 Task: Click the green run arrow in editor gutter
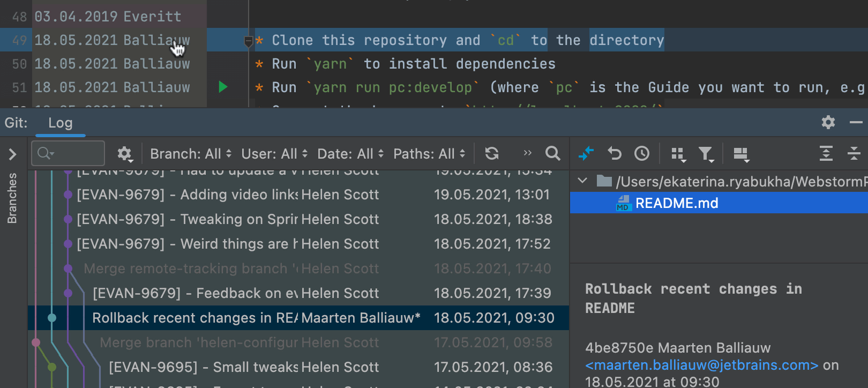(x=223, y=87)
